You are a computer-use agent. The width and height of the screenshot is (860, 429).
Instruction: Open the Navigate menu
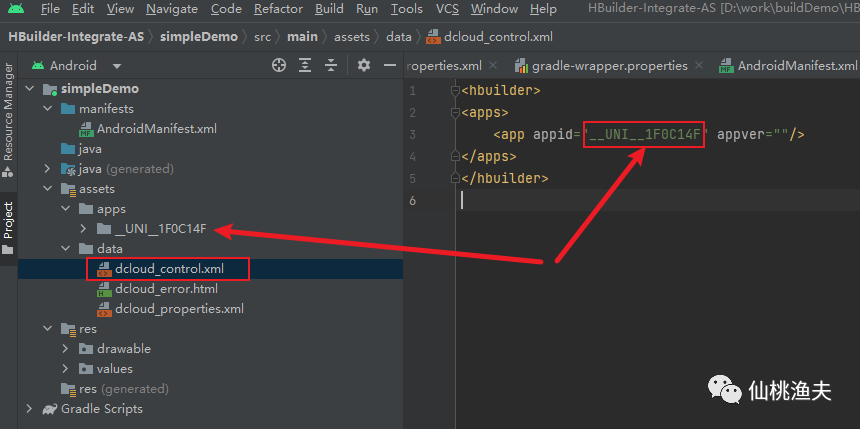(x=172, y=9)
